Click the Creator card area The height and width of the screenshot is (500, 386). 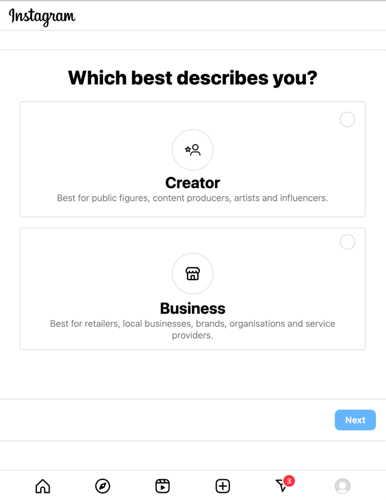193,159
